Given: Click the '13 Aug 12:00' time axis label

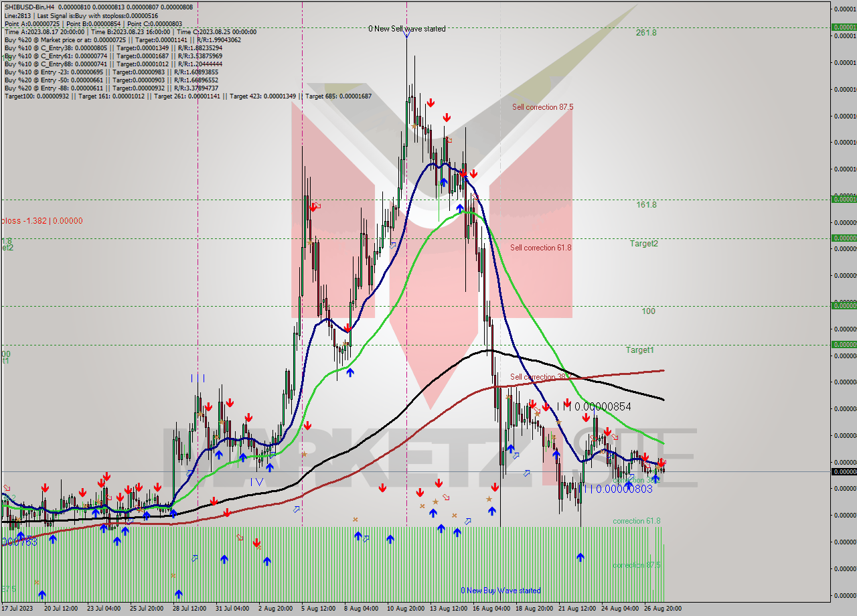Looking at the screenshot, I should click(x=447, y=609).
